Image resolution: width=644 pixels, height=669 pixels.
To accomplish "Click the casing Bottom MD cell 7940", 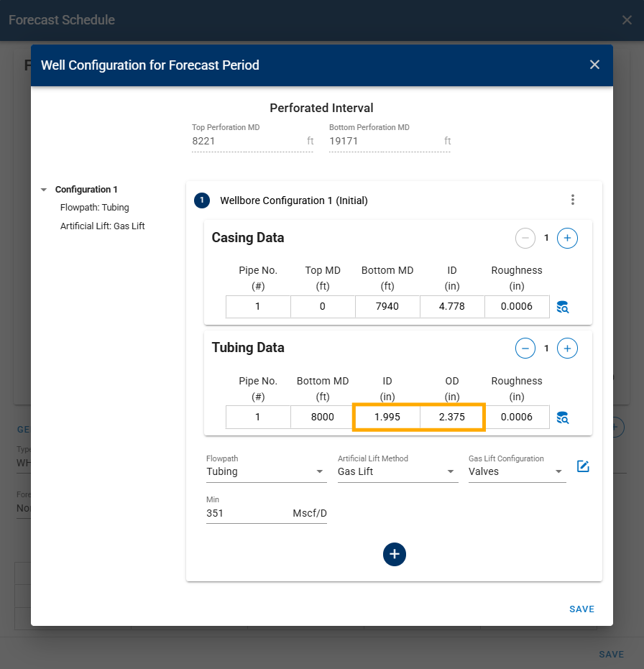I will pyautogui.click(x=387, y=306).
